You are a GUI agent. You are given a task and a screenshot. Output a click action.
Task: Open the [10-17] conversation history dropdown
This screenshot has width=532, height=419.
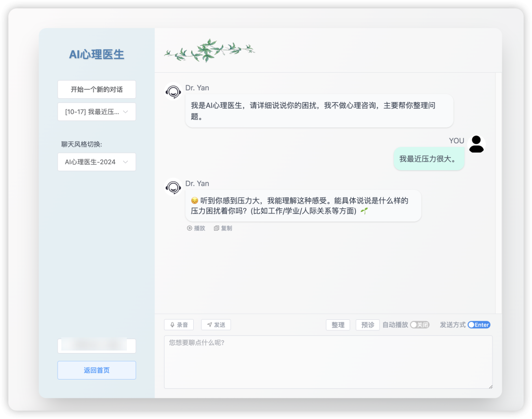(97, 112)
